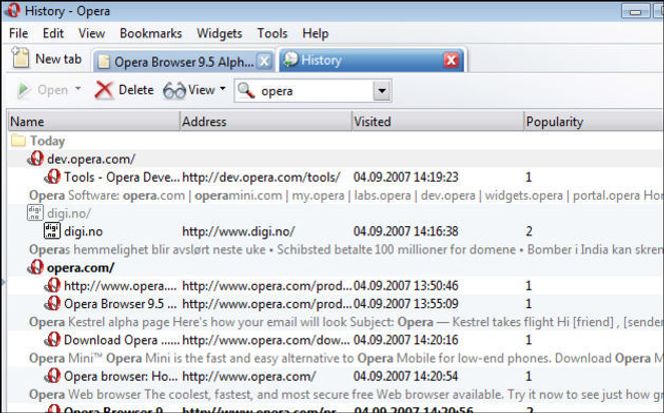Select the Download Opera history entry
The height and width of the screenshot is (413, 664).
tap(110, 340)
